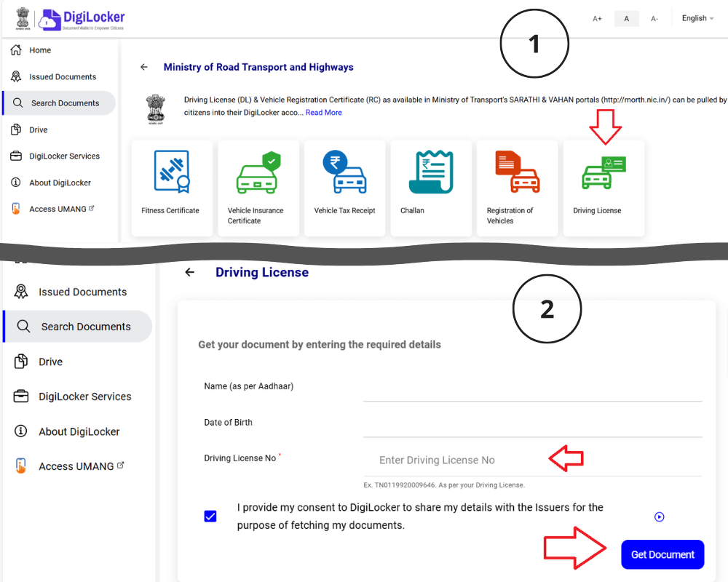Open DigiLocker Services in the Ministry screen sidebar
Screen dimensions: 728x582
pyautogui.click(x=55, y=156)
